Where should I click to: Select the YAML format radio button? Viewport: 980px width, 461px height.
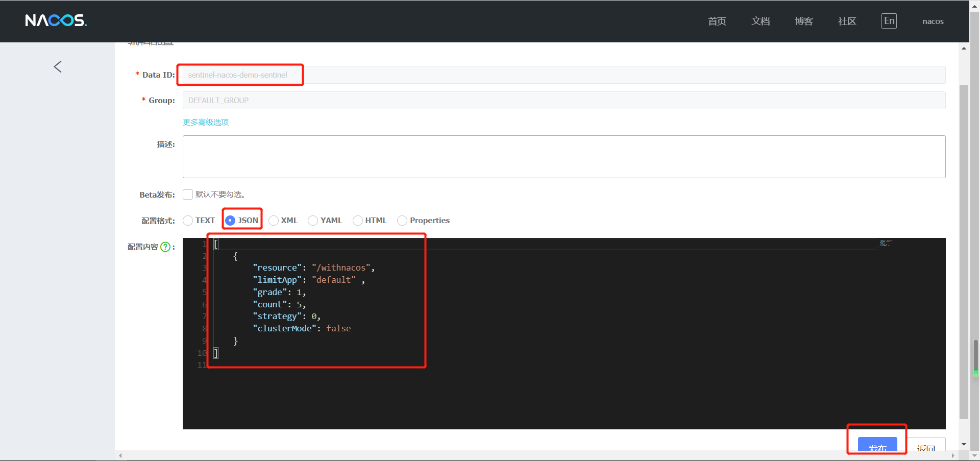tap(313, 221)
